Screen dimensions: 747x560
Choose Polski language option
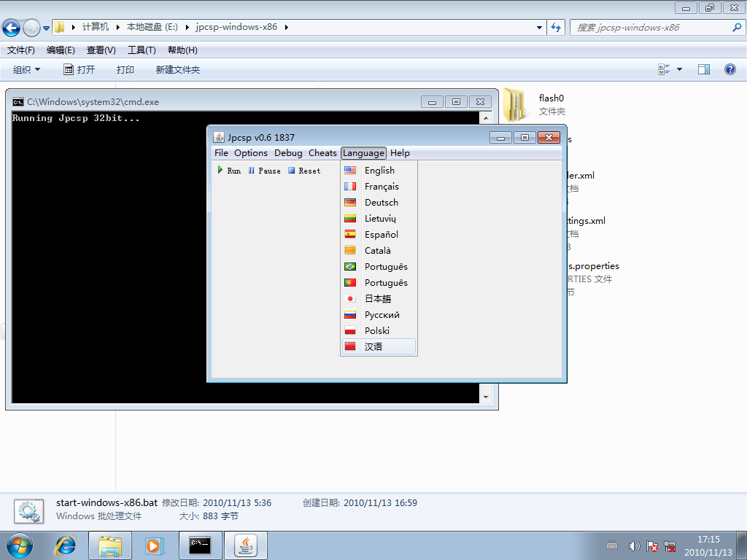coord(379,330)
